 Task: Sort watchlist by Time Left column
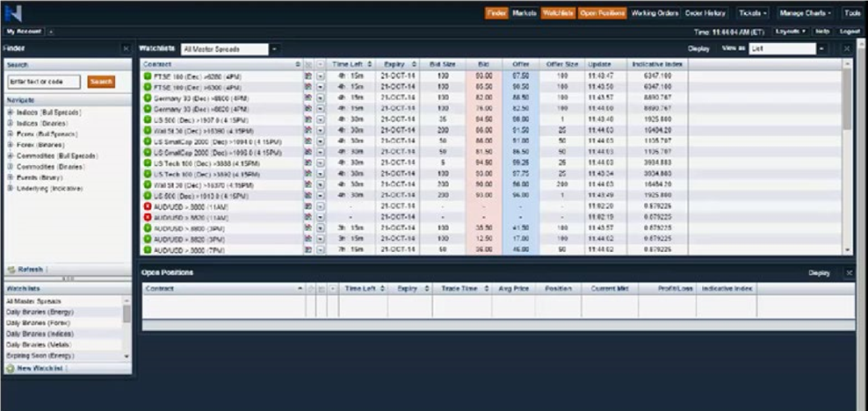coord(351,64)
